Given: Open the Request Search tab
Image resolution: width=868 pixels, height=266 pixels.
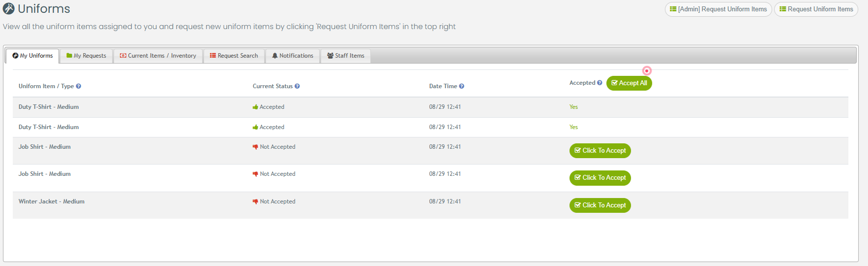Looking at the screenshot, I should pos(234,56).
